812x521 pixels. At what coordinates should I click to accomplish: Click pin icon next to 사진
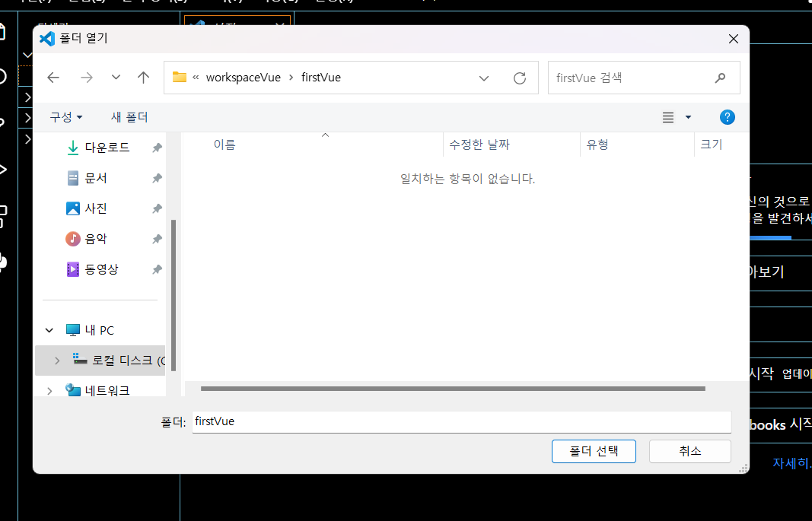[x=157, y=209]
